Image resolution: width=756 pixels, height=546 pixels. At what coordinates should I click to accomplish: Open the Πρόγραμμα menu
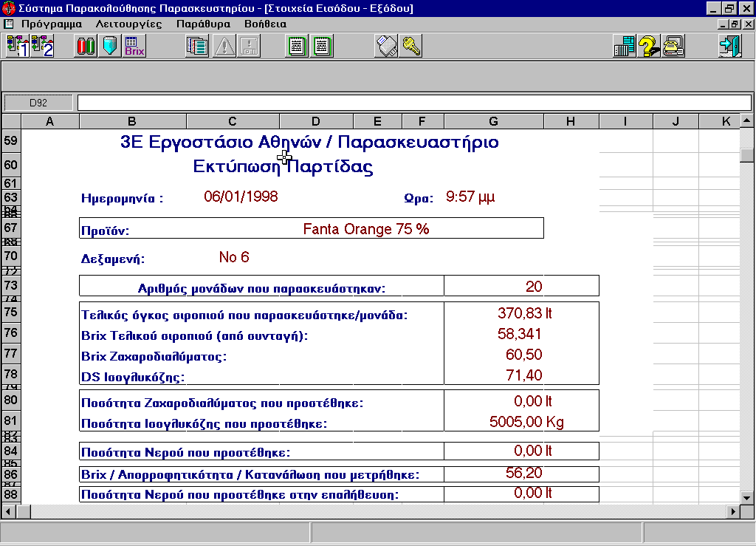pyautogui.click(x=51, y=24)
